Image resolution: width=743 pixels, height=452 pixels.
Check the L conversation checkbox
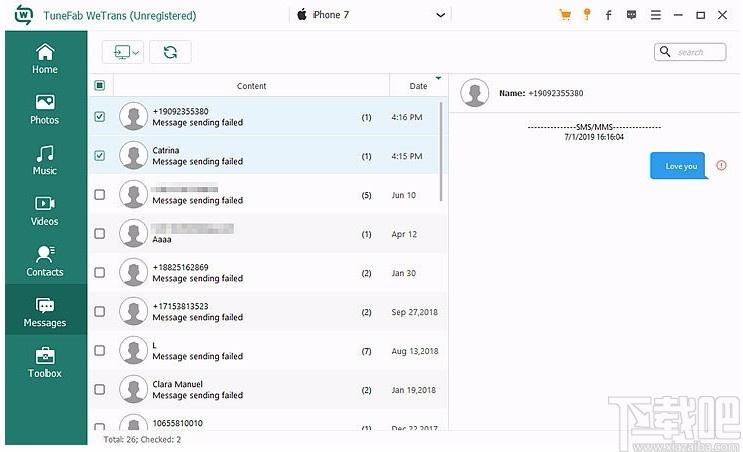(x=100, y=351)
